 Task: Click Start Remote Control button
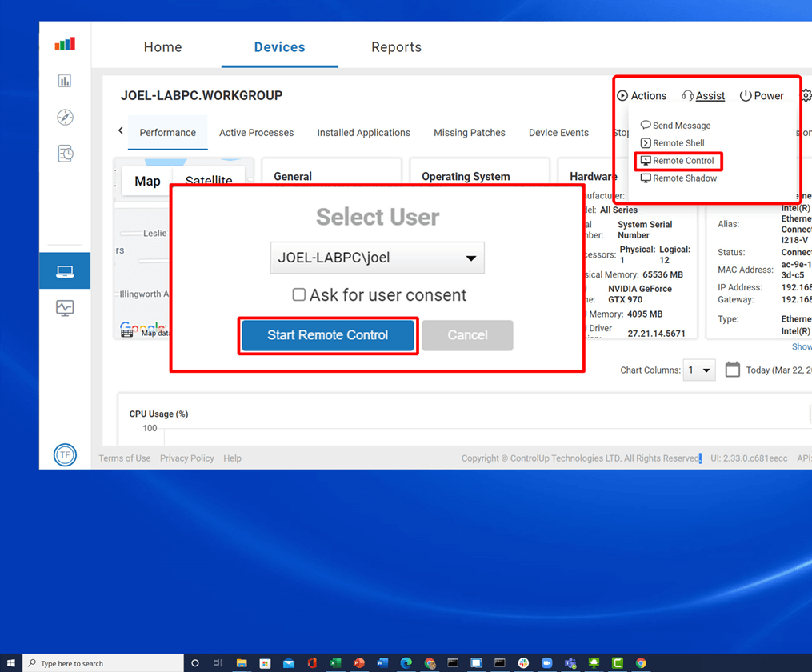point(327,335)
